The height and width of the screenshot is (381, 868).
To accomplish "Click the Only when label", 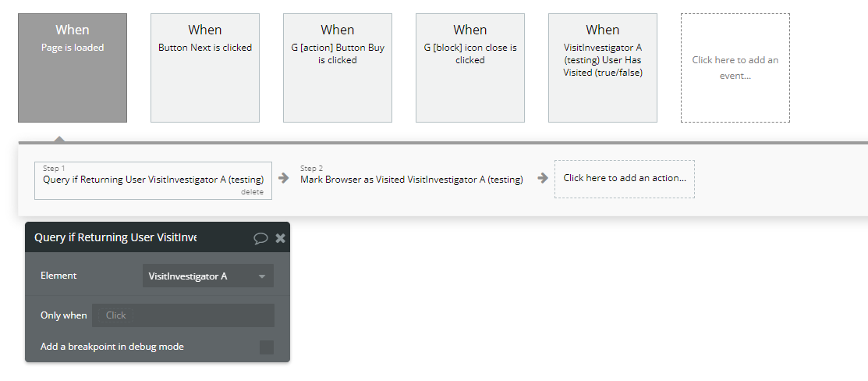I will coord(64,315).
